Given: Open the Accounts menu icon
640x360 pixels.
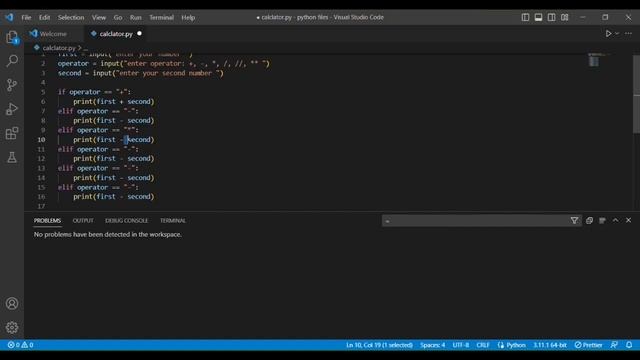Looking at the screenshot, I should tap(12, 304).
